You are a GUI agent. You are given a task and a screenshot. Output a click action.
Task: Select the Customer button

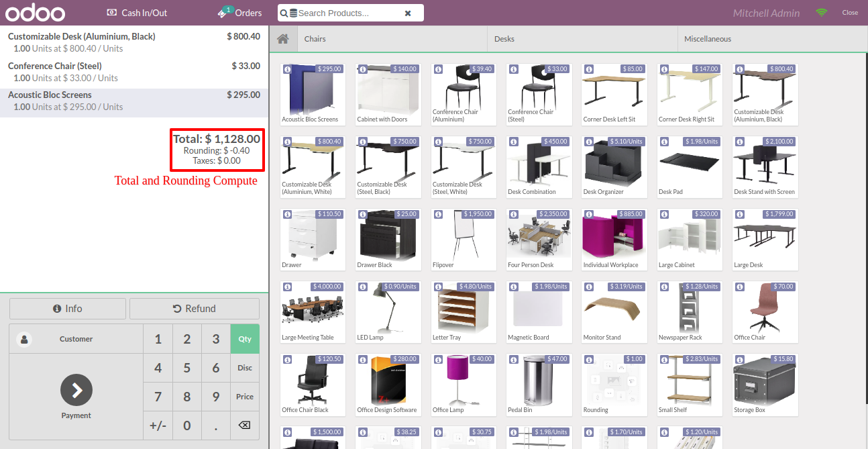[76, 339]
